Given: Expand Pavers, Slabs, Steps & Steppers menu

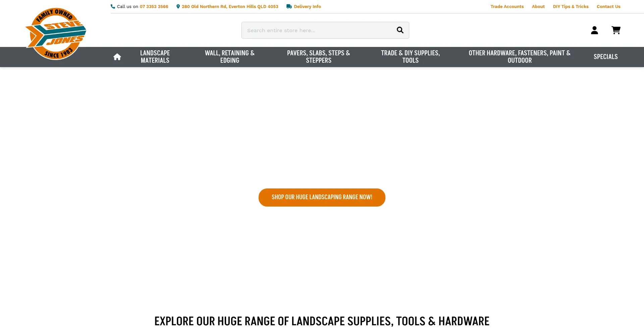Looking at the screenshot, I should click(318, 57).
